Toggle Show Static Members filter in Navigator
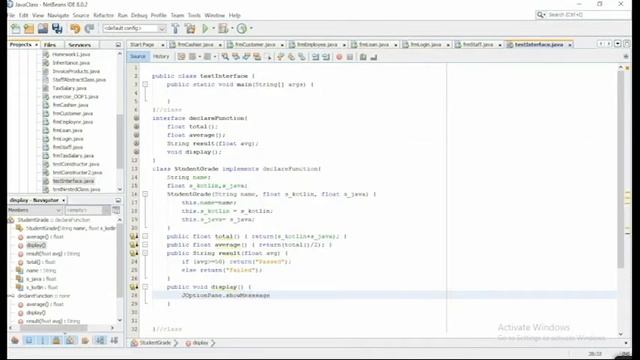640x360 pixels. [43, 340]
